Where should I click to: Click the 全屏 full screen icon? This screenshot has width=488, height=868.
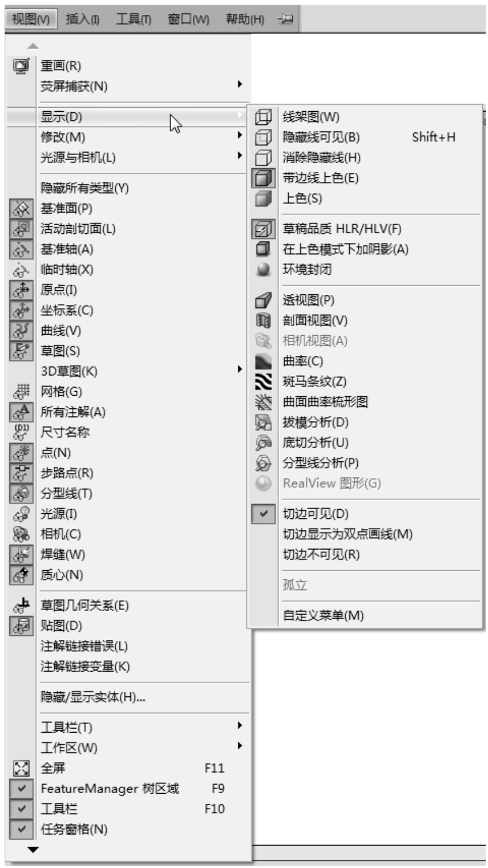point(21,768)
